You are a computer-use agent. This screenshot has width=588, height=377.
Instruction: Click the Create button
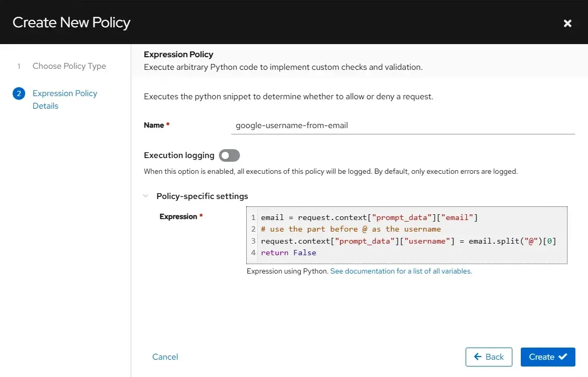click(548, 357)
